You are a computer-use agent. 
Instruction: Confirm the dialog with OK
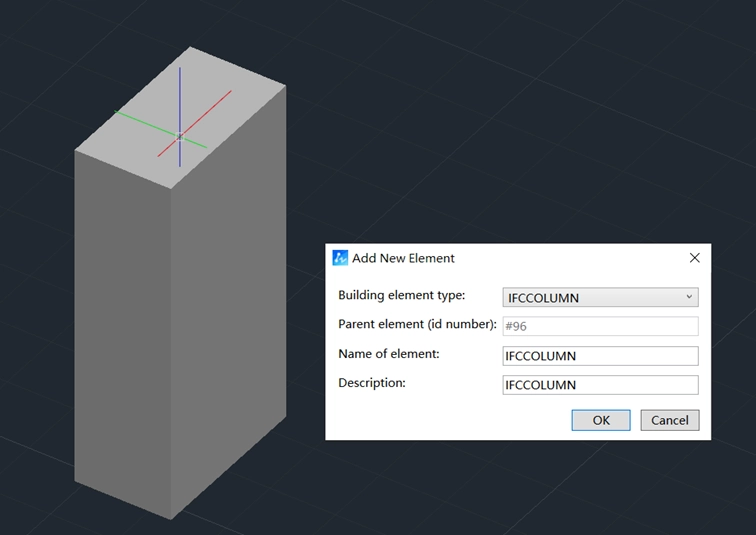(x=601, y=420)
